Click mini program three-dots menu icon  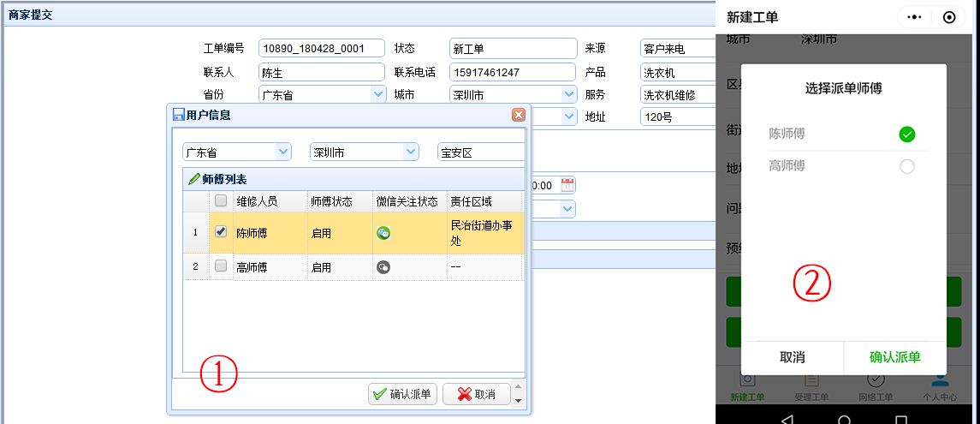914,17
